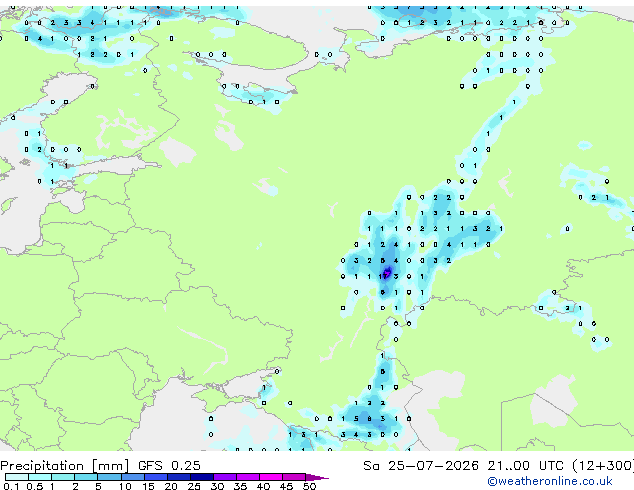Viewport: 634px width, 490px height.
Task: Click the purple over-50 legend arrow tip
Action: pos(317,477)
